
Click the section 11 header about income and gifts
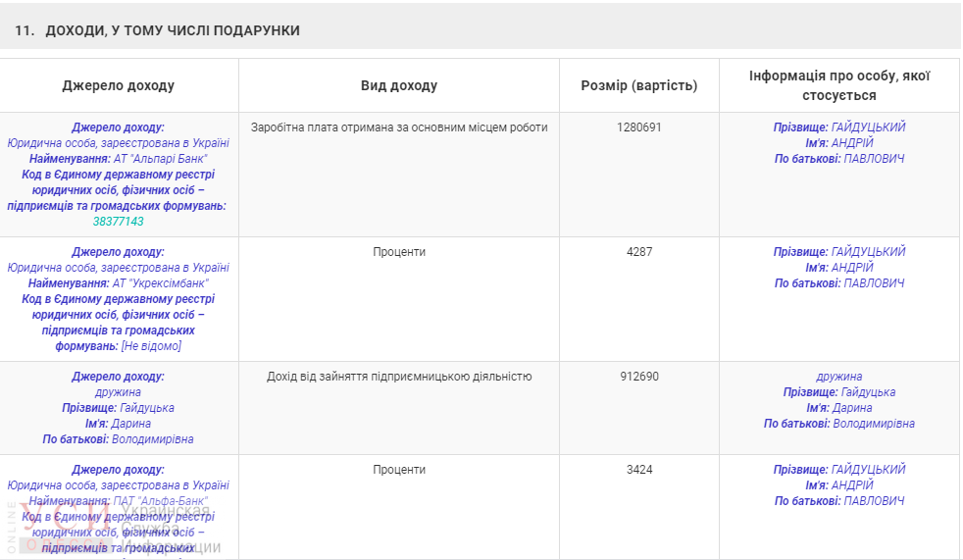click(x=157, y=30)
